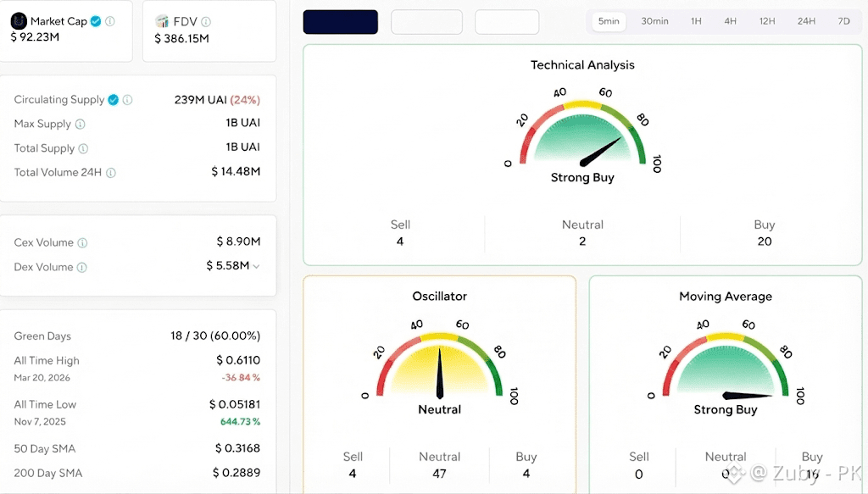Click the $ 8.90M Cex Volume value
868x494 pixels.
click(238, 241)
